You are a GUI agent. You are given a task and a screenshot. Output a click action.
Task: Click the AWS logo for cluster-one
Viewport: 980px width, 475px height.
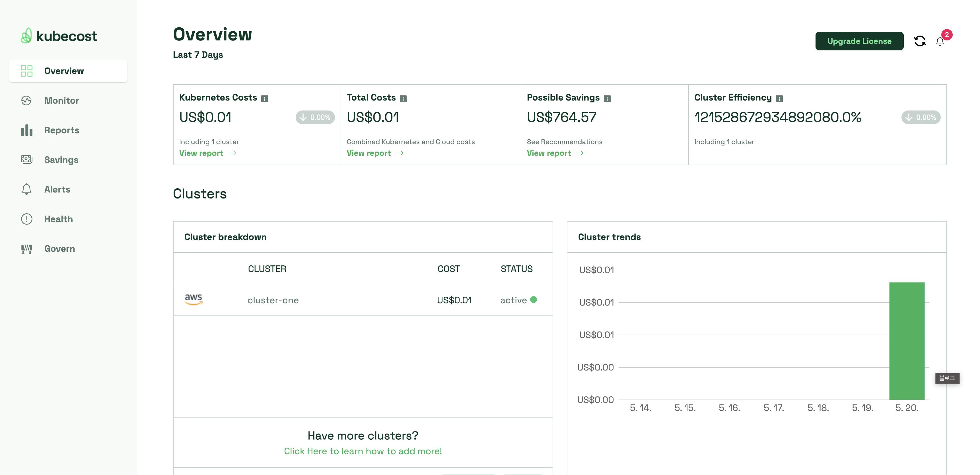click(193, 300)
